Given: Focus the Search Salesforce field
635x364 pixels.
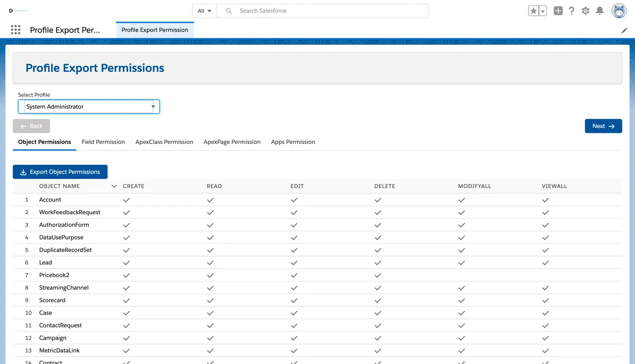Looking at the screenshot, I should 323,11.
